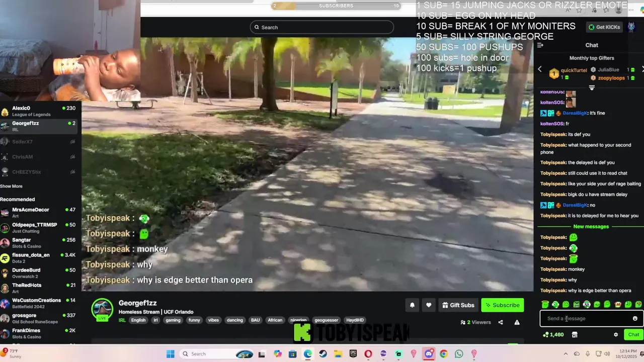This screenshot has height=362, width=644.
Task: Open WhatsApp from the taskbar
Action: (x=459, y=354)
